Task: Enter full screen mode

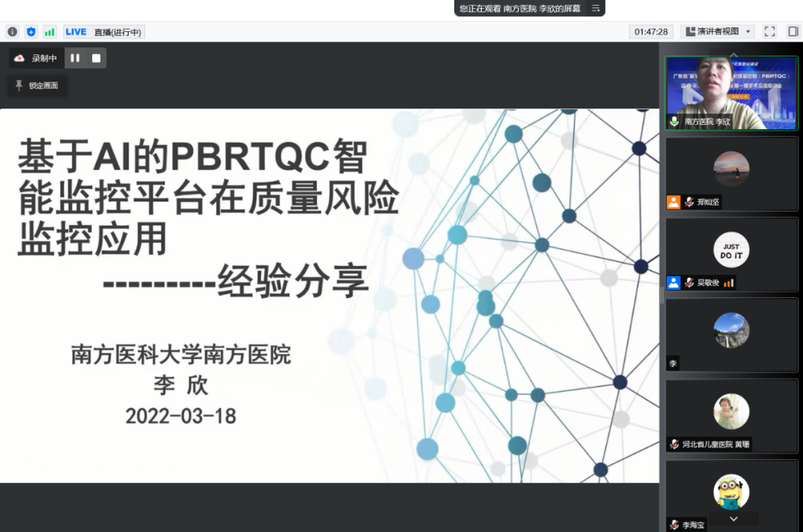Action: [x=770, y=31]
